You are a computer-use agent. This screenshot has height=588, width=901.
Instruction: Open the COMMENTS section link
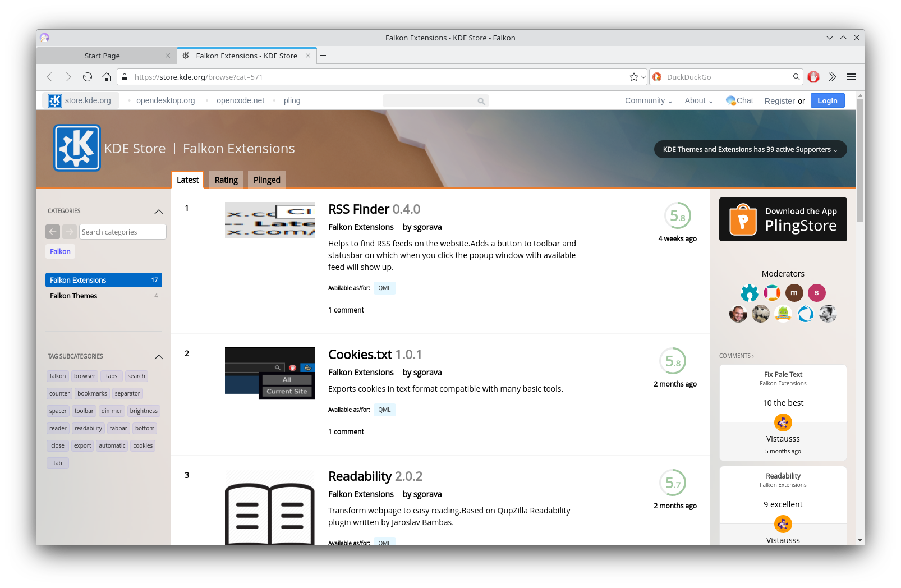point(737,356)
